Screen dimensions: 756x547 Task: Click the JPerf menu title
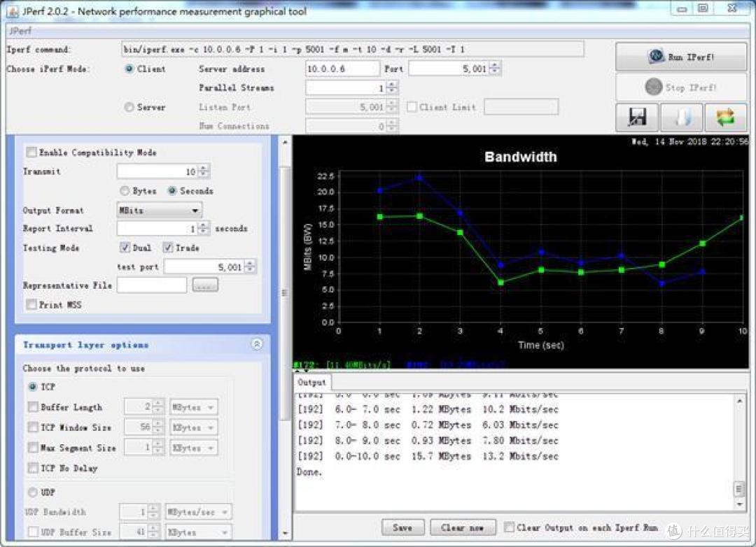pyautogui.click(x=20, y=31)
